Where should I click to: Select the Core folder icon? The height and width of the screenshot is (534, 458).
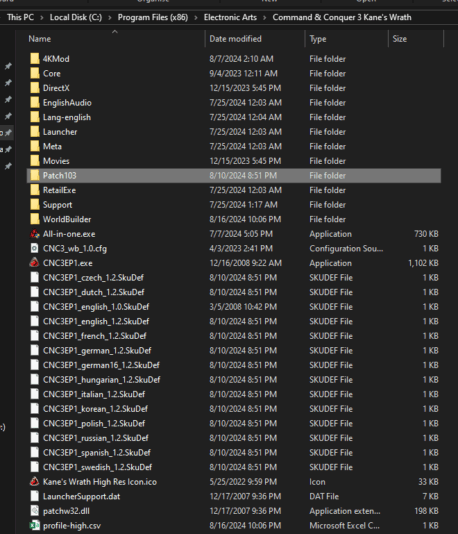(35, 73)
